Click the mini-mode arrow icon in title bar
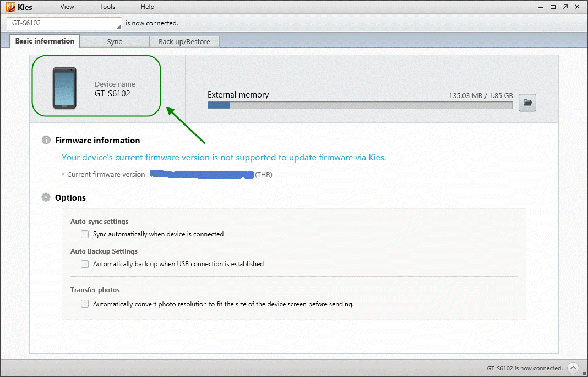 pos(565,7)
